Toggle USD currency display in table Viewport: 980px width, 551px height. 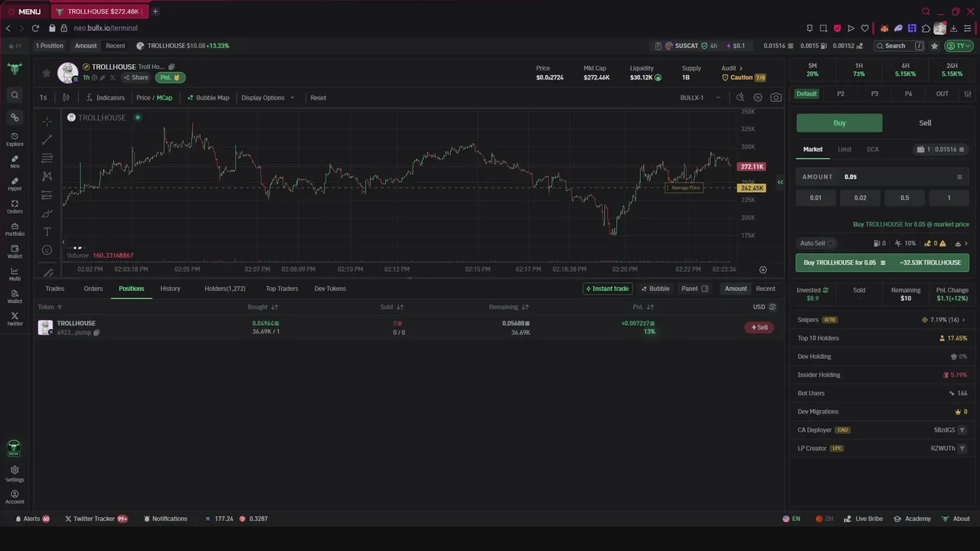(764, 307)
